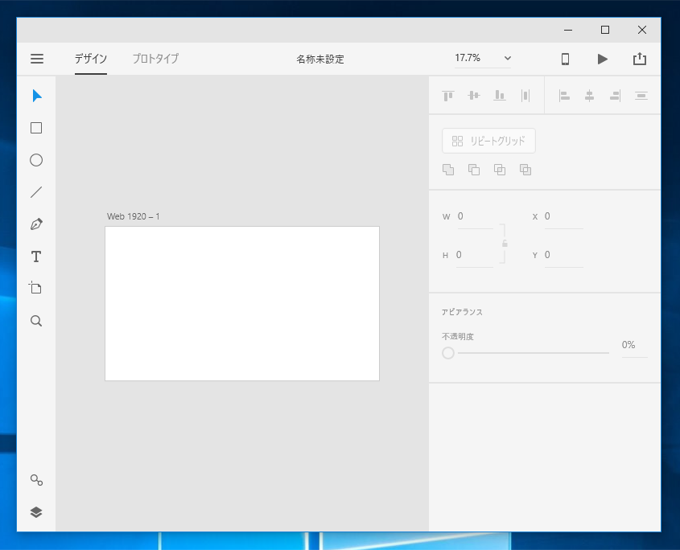Click the Y position input field
The image size is (680, 550).
[564, 255]
